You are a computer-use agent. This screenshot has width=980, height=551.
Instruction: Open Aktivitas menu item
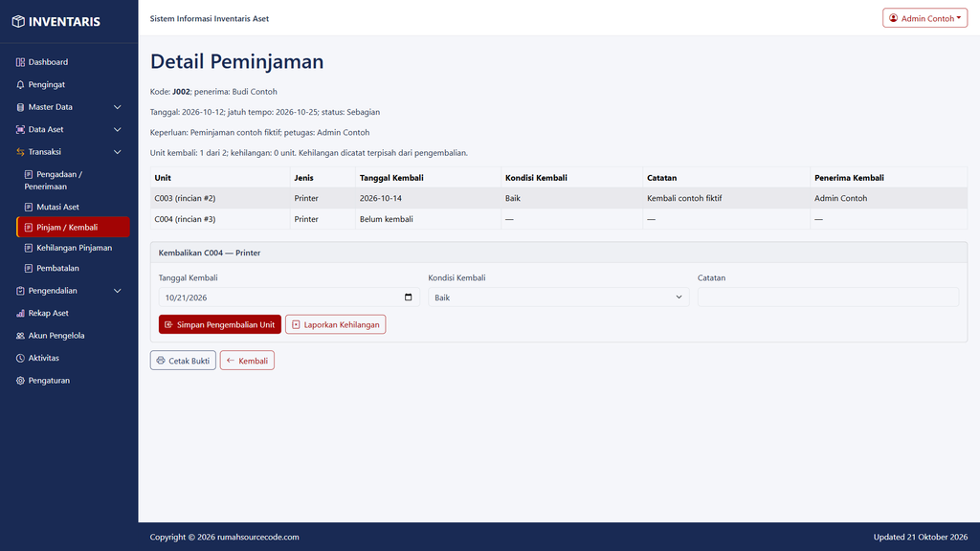coord(73,358)
